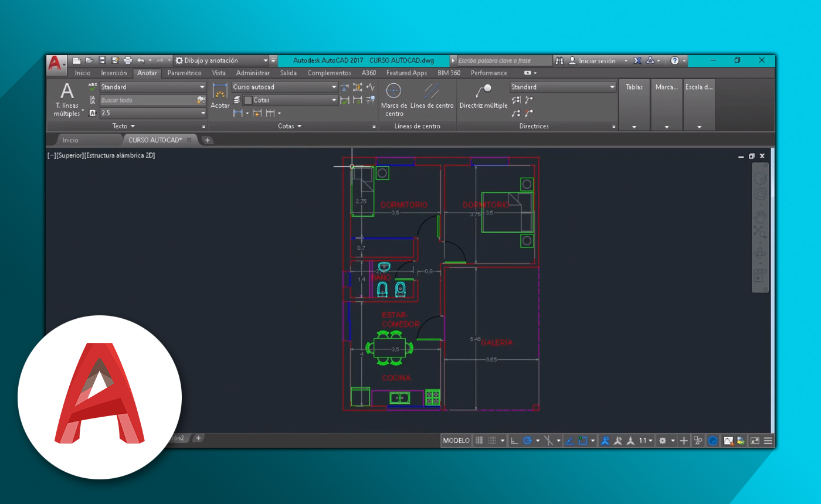Click the Escriba palabra clave o frase field
821x504 pixels.
pyautogui.click(x=504, y=60)
